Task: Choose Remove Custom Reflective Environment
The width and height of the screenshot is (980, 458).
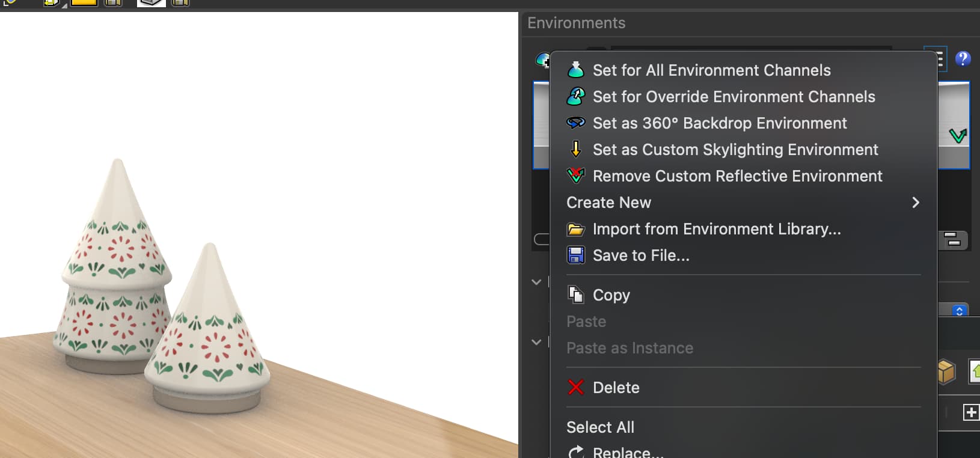Action: coord(737,176)
